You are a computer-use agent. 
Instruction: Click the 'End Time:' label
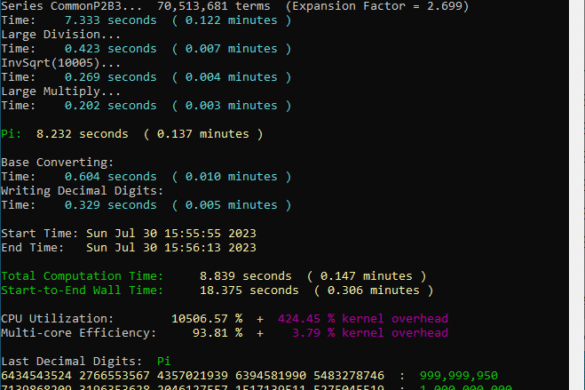click(x=32, y=248)
